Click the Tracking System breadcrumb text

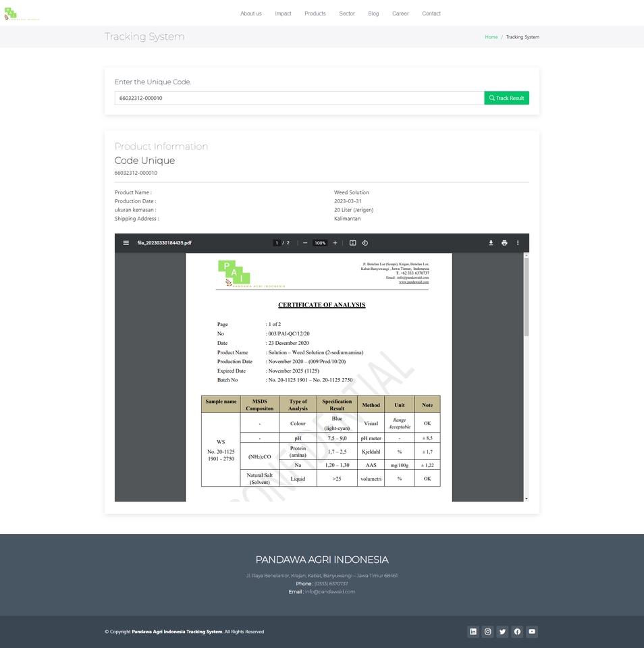pyautogui.click(x=522, y=36)
